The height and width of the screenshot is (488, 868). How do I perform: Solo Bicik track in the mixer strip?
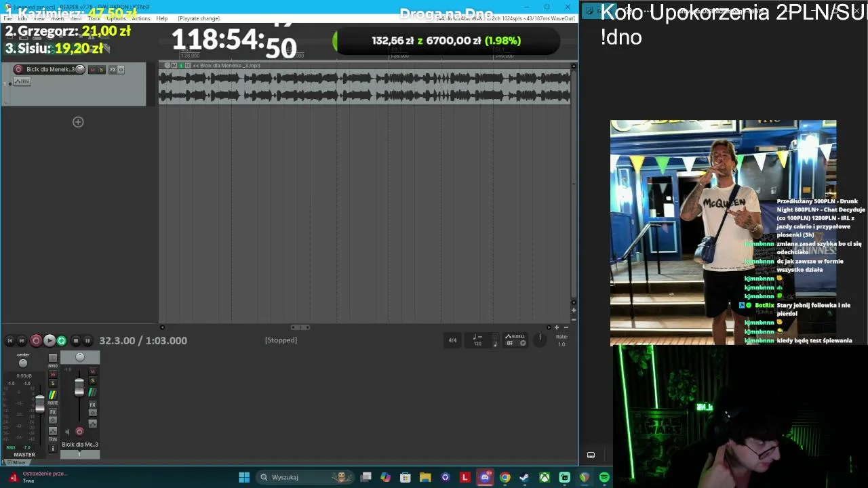tap(93, 380)
